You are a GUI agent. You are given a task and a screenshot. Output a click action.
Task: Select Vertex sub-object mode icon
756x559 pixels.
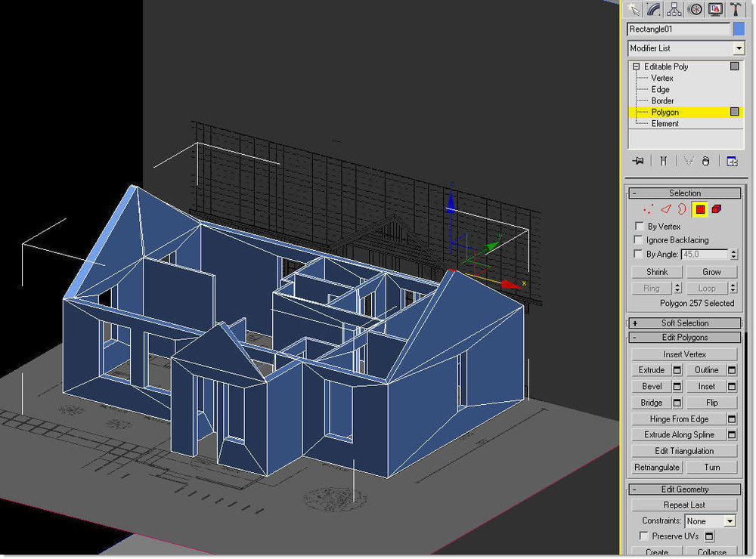(x=649, y=209)
